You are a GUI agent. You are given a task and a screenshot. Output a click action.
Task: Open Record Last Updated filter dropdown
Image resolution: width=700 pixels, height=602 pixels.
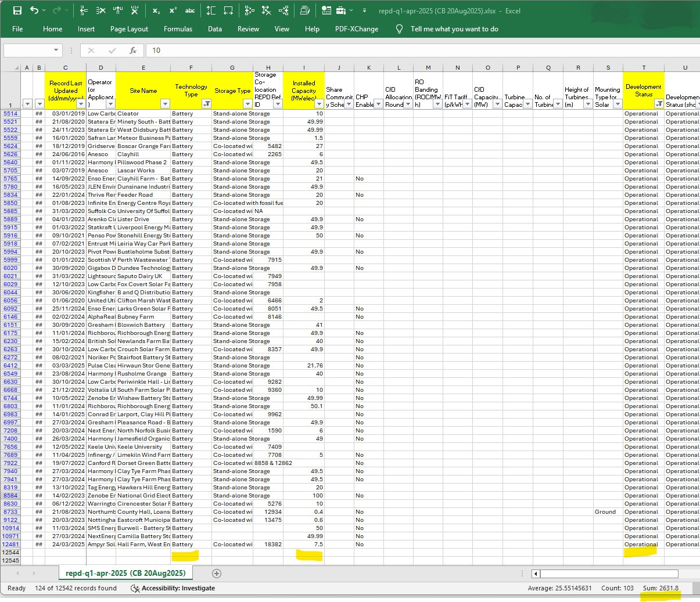coord(81,104)
